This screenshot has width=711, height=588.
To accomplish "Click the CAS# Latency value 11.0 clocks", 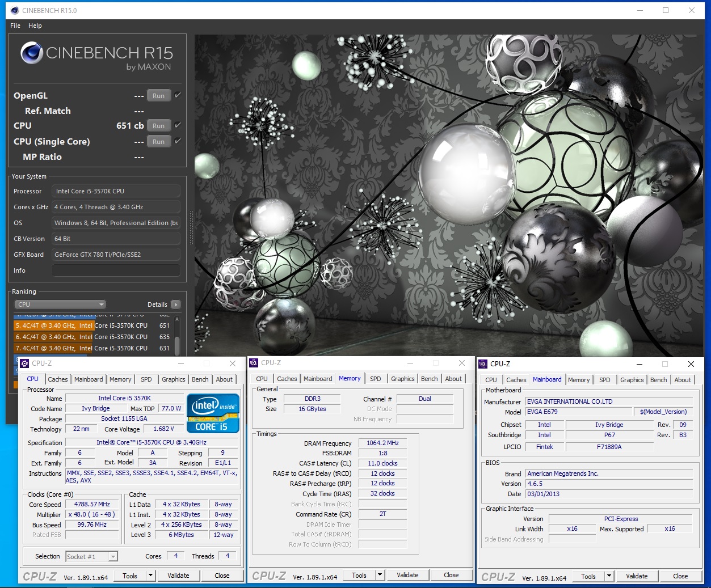I will coord(382,463).
